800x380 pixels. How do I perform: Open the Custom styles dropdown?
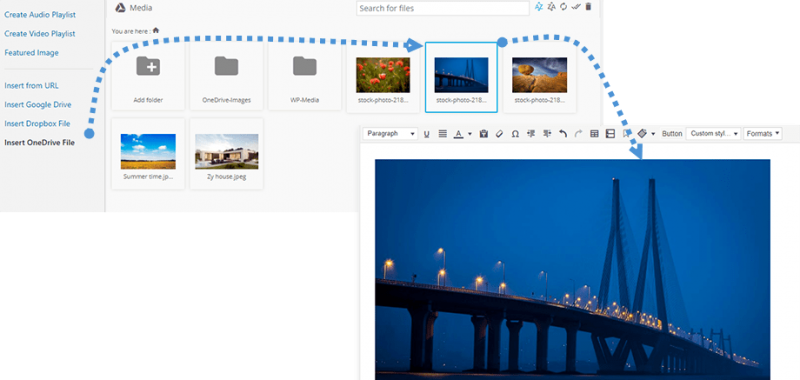[x=713, y=134]
